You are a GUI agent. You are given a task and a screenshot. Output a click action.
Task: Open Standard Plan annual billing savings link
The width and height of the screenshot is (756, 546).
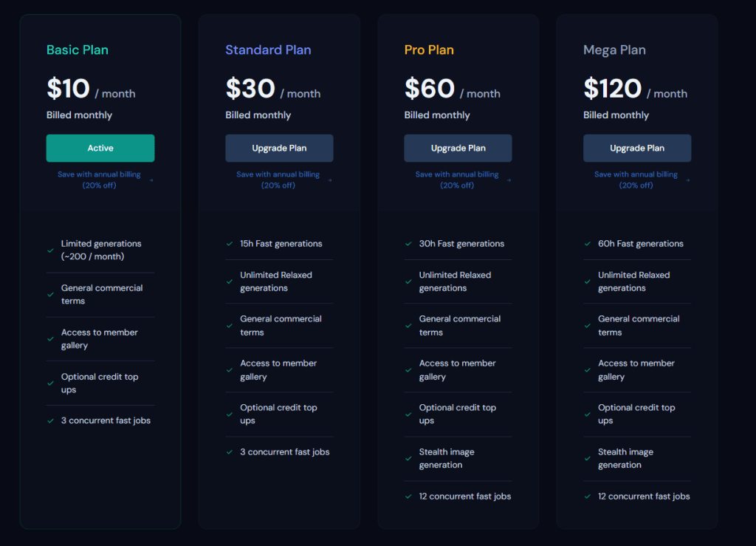click(278, 180)
